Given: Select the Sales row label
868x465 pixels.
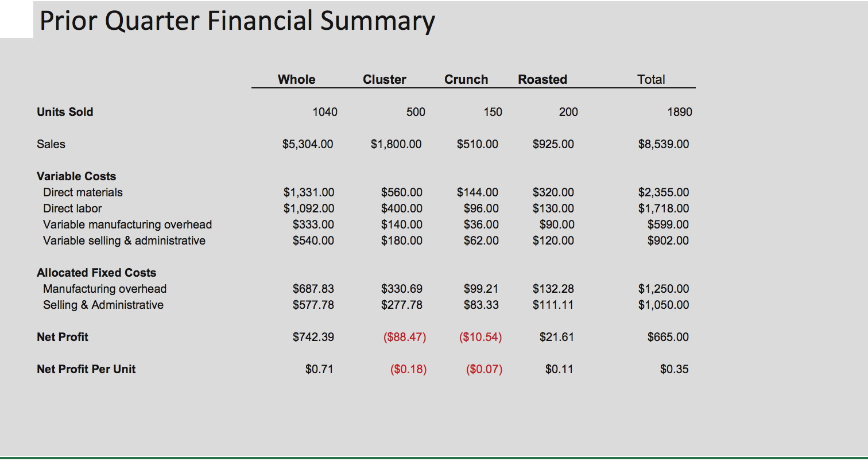Looking at the screenshot, I should click(x=51, y=144).
